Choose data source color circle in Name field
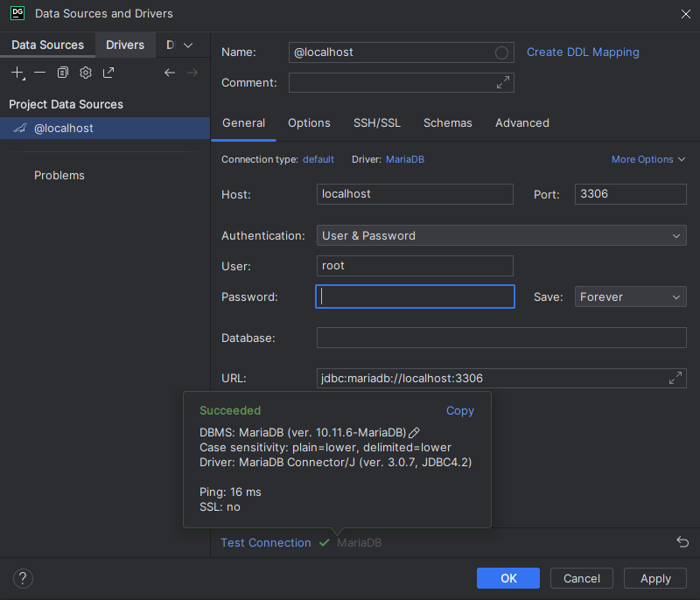 tap(501, 52)
